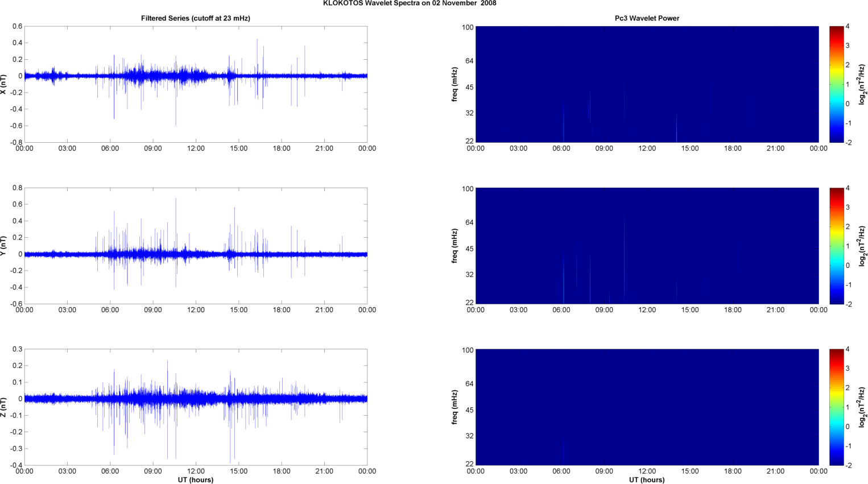868x484 pixels.
Task: Click the 64 frequency tick of the middle spectrogram
Action: [469, 222]
